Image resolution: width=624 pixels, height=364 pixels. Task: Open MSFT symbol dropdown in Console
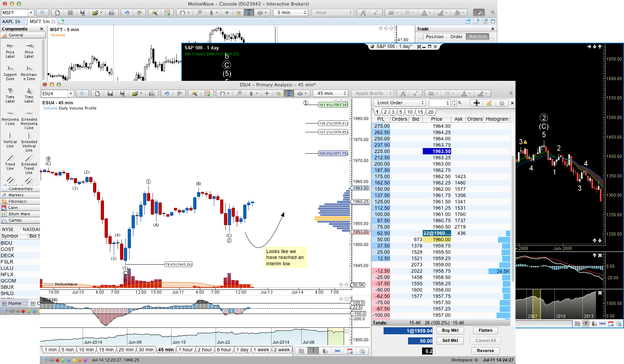[31, 13]
